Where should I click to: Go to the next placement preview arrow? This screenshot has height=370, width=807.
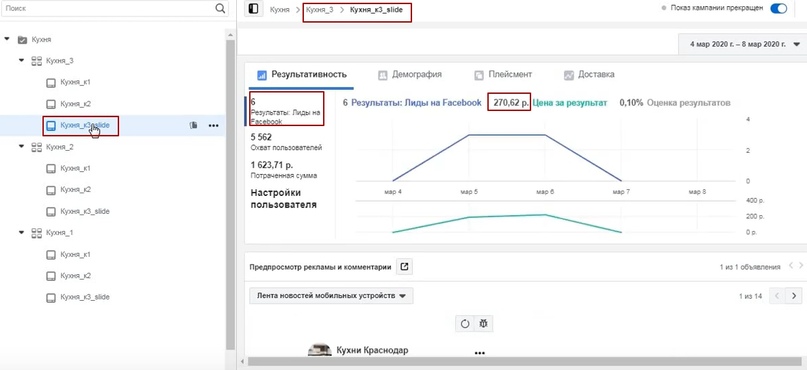(x=794, y=296)
